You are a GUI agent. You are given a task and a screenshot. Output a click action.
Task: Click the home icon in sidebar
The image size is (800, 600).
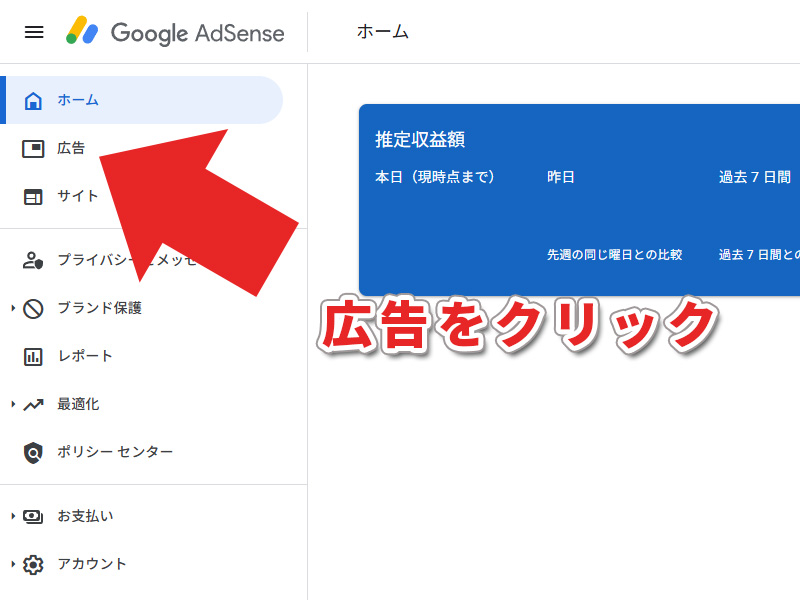coord(33,101)
